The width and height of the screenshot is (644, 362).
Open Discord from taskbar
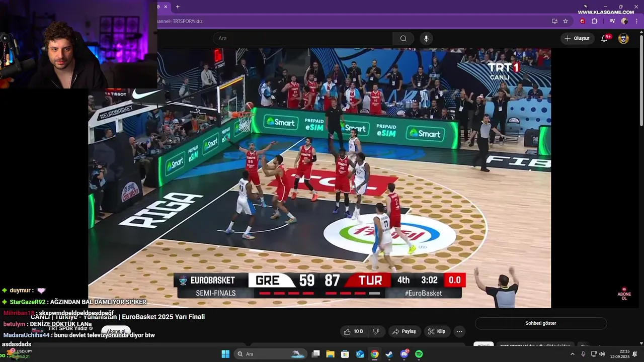(x=404, y=354)
